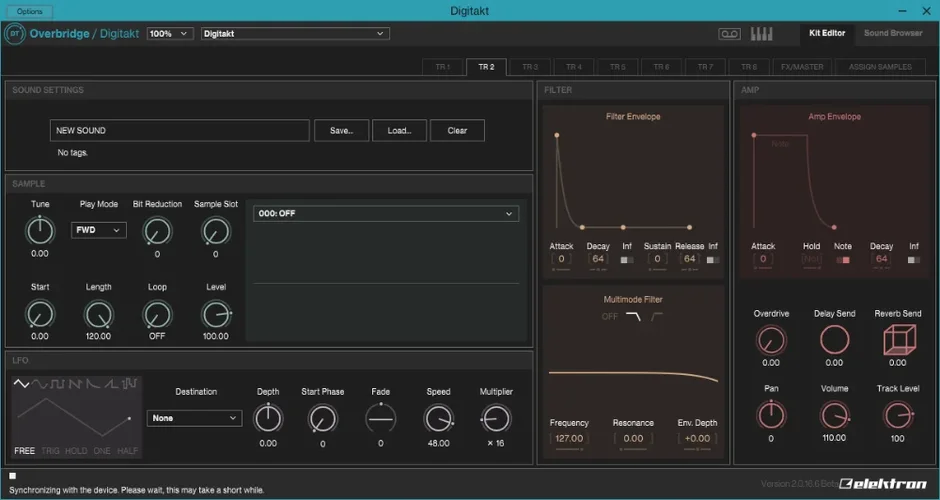Click the LFO Start Phase knob

point(323,418)
